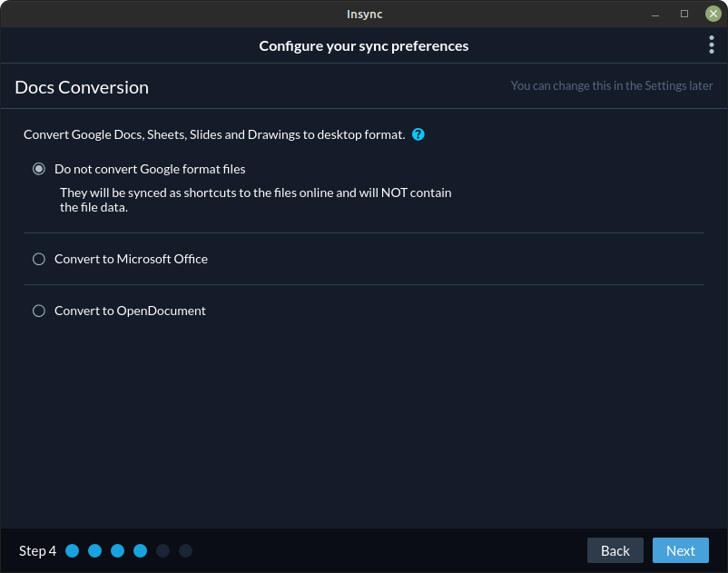Click the third step progress dot
The image size is (728, 573).
[x=118, y=550]
